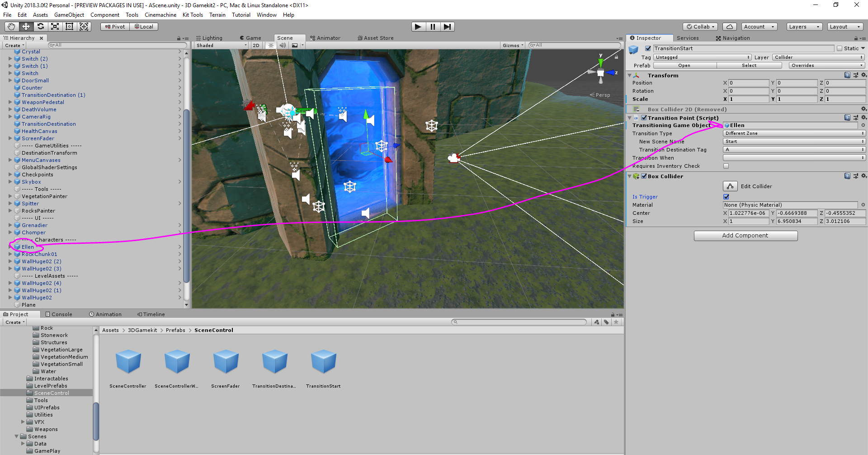Select the Move tool in toolbar
Image resolution: width=868 pixels, height=455 pixels.
click(26, 27)
